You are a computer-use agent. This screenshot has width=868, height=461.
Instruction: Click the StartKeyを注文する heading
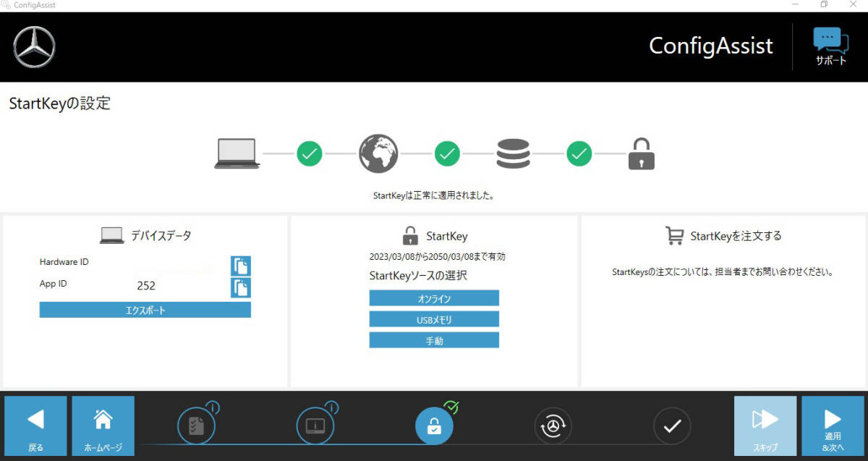[x=736, y=236]
